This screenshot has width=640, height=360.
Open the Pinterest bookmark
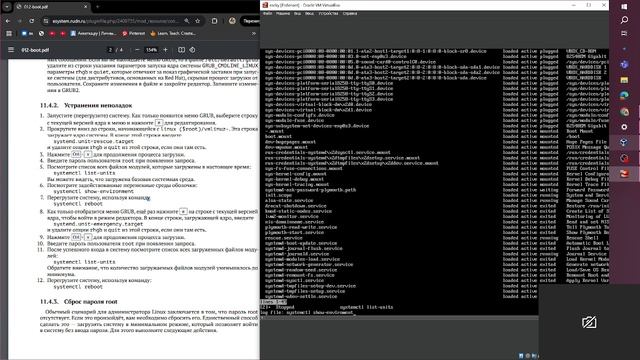134,33
